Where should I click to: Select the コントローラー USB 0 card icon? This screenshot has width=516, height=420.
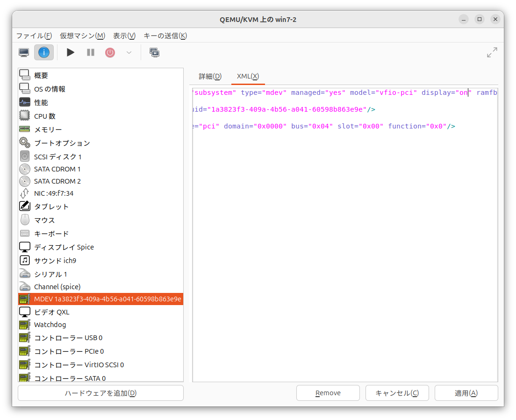(25, 338)
